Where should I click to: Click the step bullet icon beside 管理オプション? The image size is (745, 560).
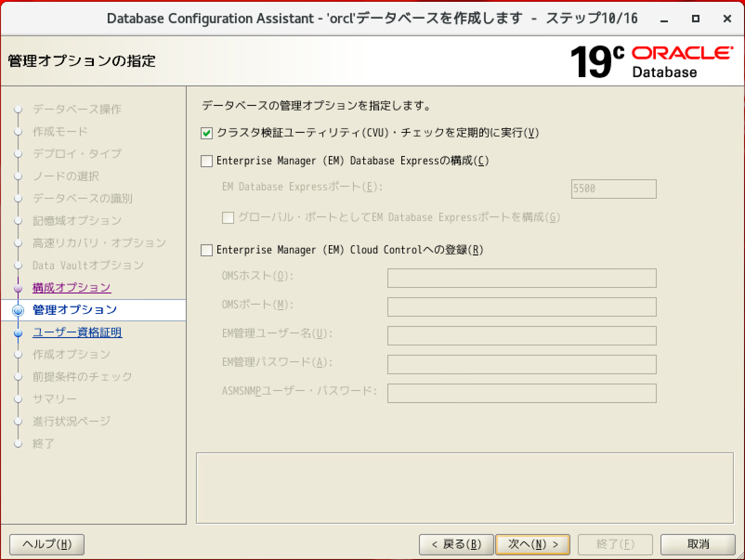(18, 310)
